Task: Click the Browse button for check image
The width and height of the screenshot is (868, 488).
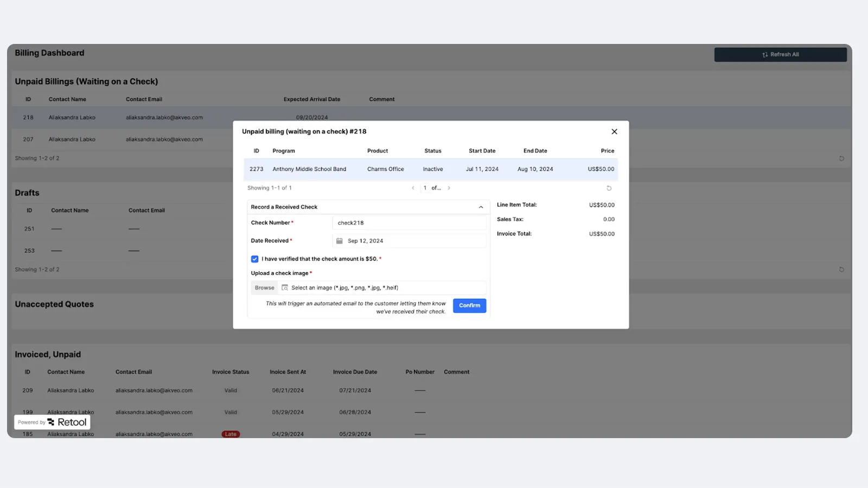Action: coord(265,288)
